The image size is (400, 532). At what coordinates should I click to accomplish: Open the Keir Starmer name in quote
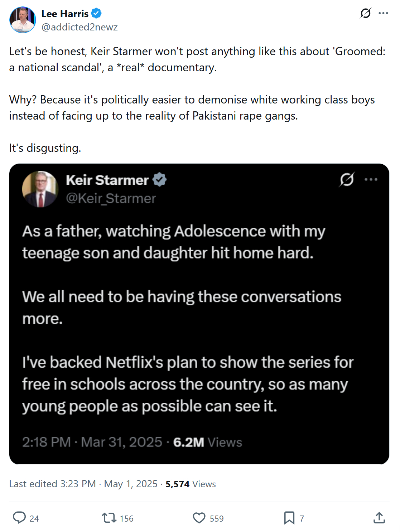pos(107,180)
